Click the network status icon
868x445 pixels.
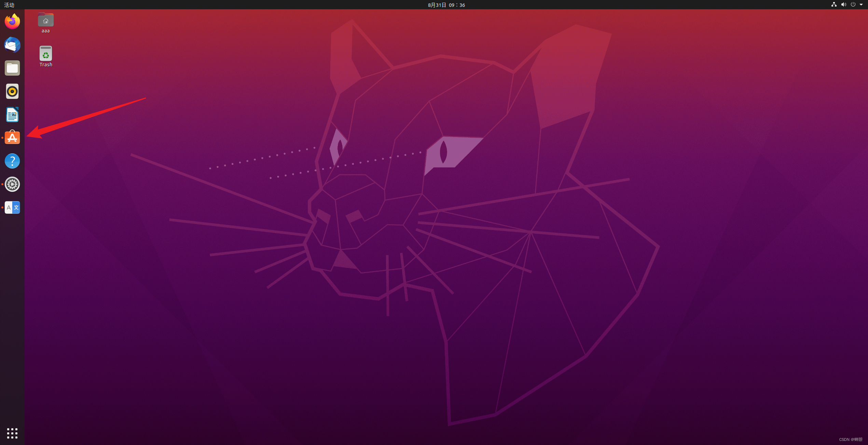(834, 4)
